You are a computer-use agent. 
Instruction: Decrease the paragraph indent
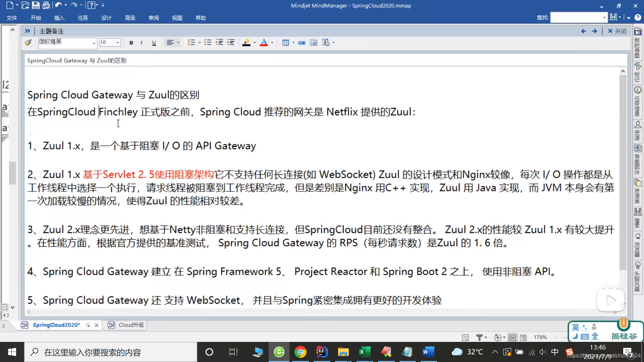click(219, 43)
